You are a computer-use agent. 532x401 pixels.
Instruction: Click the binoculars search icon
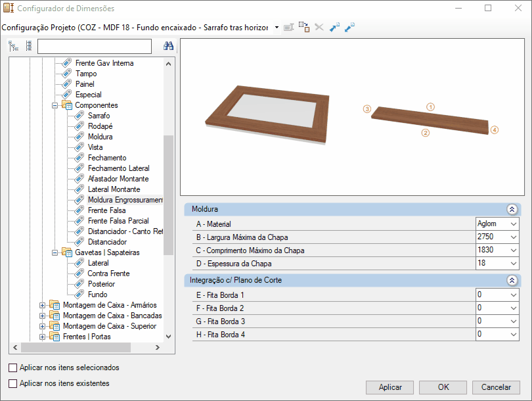(168, 46)
